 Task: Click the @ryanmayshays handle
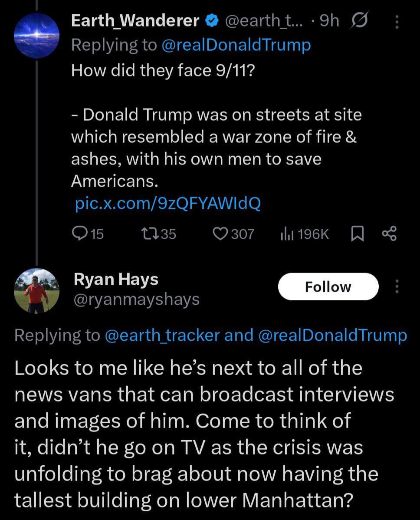tap(137, 299)
